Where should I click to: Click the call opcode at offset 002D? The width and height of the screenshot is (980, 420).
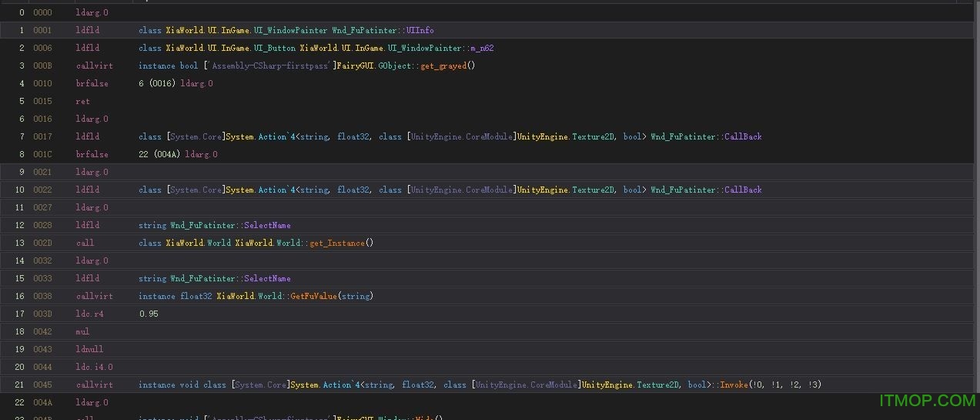tap(85, 243)
